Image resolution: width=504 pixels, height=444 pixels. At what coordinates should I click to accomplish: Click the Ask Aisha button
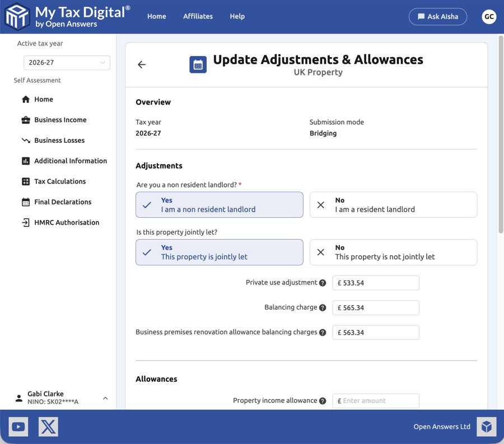(438, 16)
